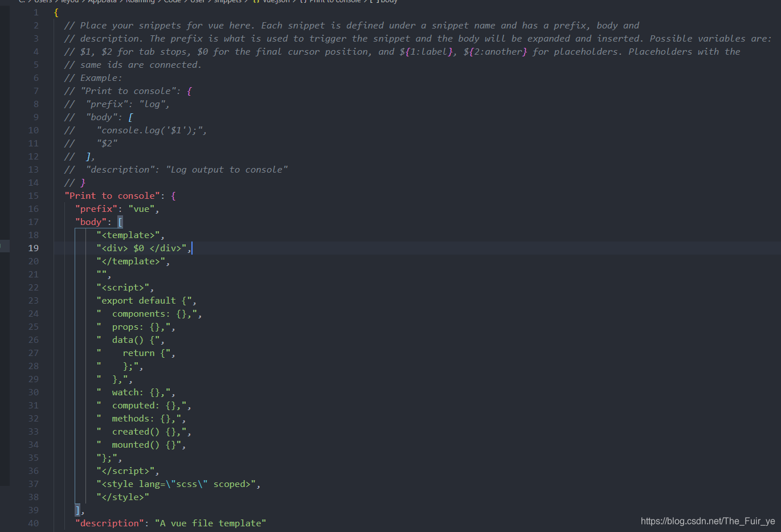This screenshot has height=532, width=781.
Task: Click the "<style lang=\"scss\" scoped>" string
Action: [176, 484]
